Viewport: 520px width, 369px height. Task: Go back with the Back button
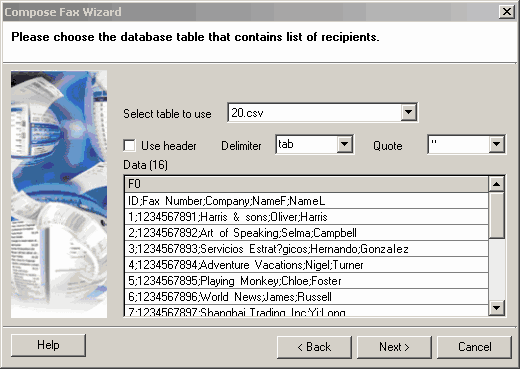tap(314, 347)
